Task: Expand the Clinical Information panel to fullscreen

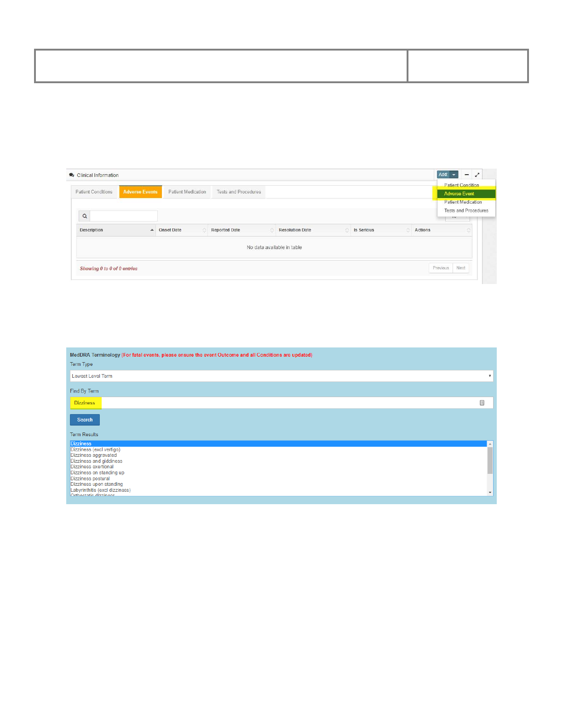Action: [x=477, y=175]
